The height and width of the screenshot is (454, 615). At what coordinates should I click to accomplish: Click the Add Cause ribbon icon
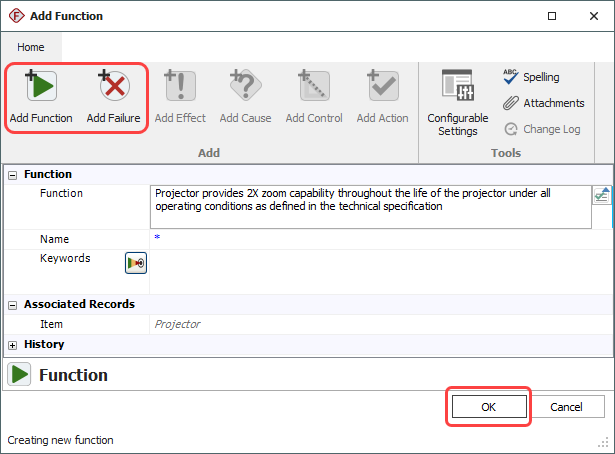245,88
